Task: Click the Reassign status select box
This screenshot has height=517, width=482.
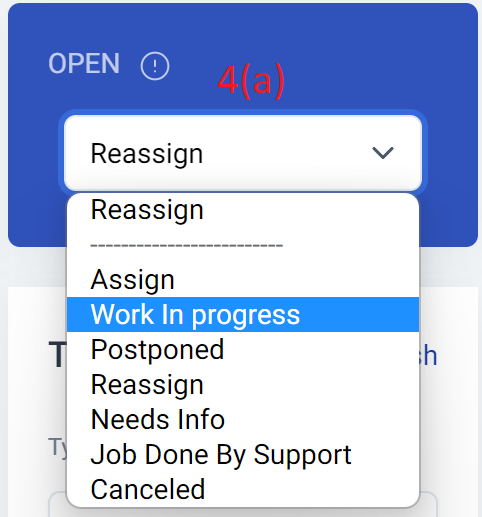Action: 243,153
